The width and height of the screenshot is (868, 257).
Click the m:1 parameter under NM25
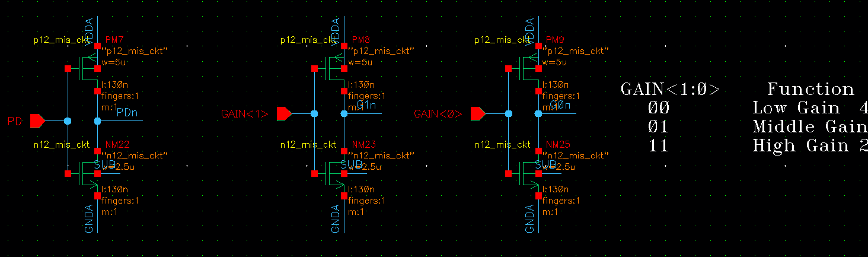click(551, 212)
